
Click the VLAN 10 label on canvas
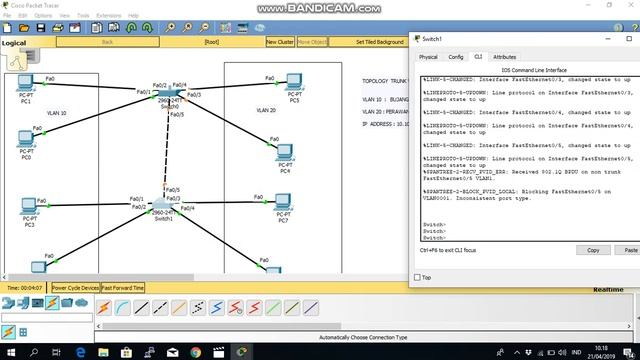[x=56, y=113]
